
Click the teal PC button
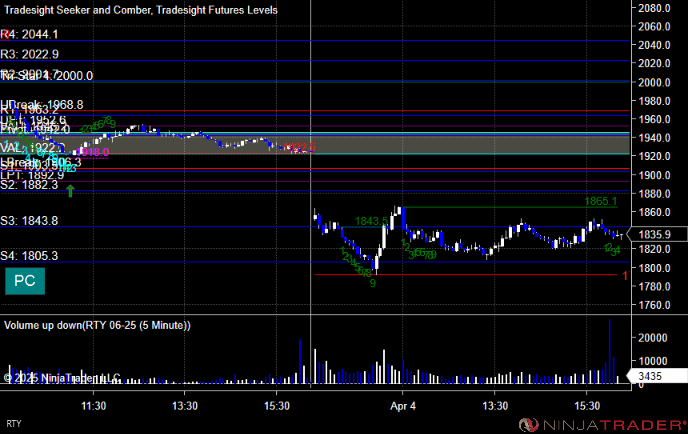coord(25,281)
